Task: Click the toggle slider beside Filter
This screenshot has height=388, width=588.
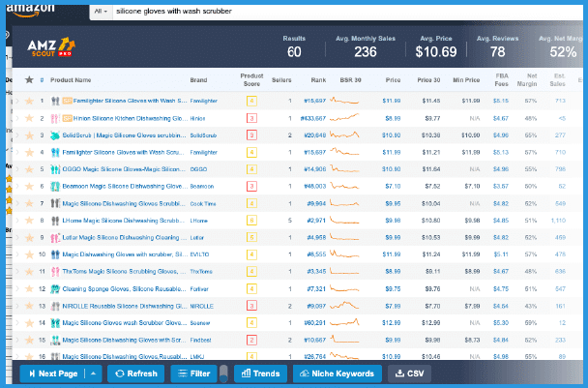Action: click(x=223, y=373)
